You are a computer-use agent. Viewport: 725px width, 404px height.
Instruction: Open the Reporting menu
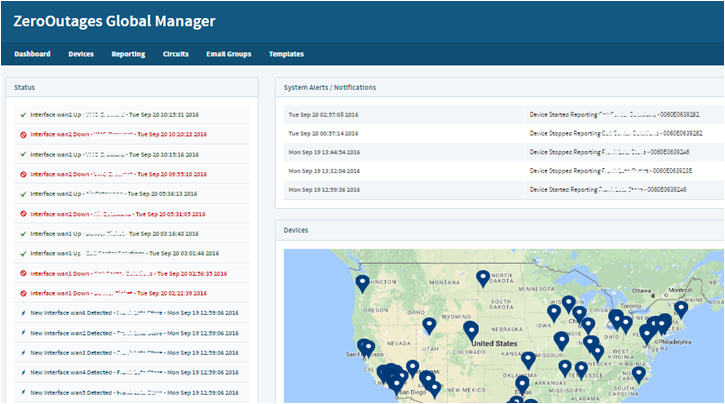128,54
